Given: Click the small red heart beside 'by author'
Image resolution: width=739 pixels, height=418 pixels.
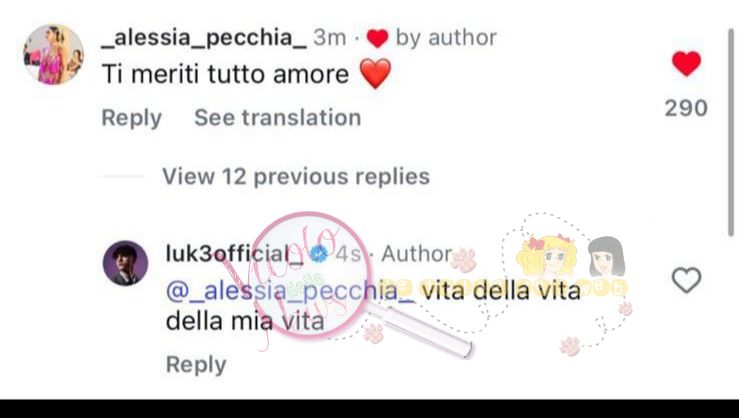Looking at the screenshot, I should pyautogui.click(x=377, y=38).
